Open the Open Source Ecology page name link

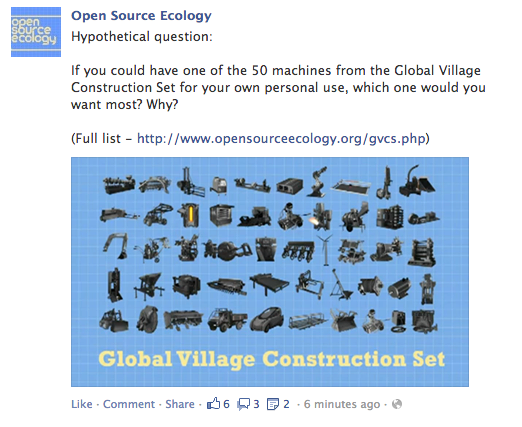[x=141, y=16]
